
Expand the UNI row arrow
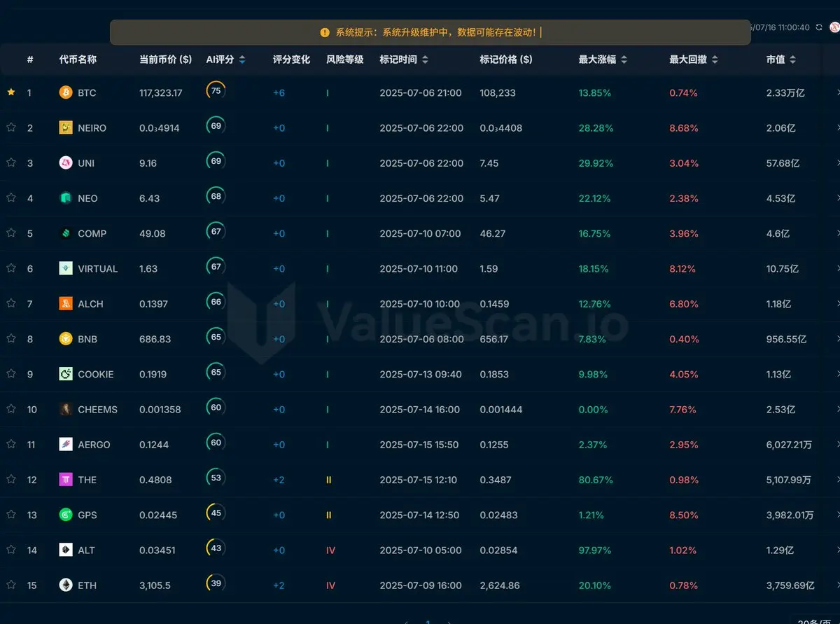tap(837, 162)
